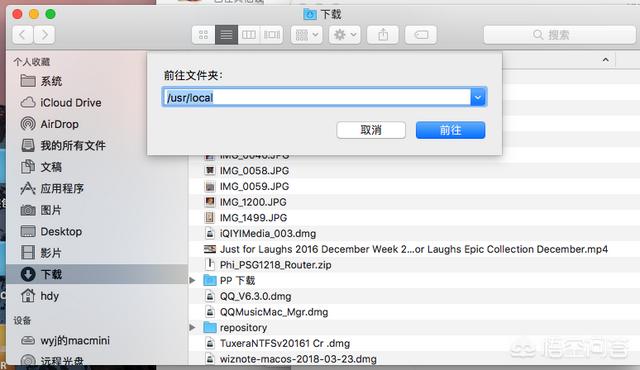Screen dimensions: 640x370
Task: Go back with the left arrow button
Action: tap(23, 35)
